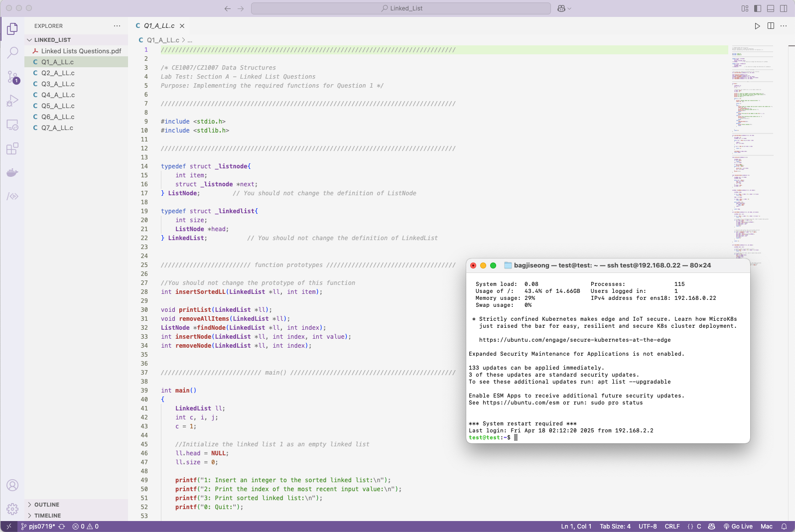Open the Search view in activity bar
The width and height of the screenshot is (795, 532).
[12, 52]
